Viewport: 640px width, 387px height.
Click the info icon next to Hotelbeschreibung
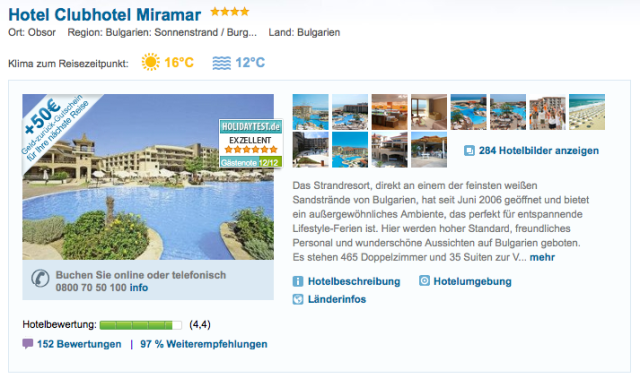click(298, 281)
